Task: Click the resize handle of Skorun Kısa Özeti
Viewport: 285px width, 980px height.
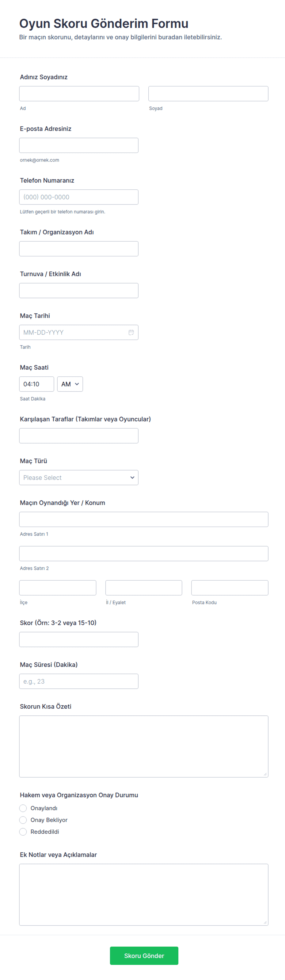Action: click(265, 774)
